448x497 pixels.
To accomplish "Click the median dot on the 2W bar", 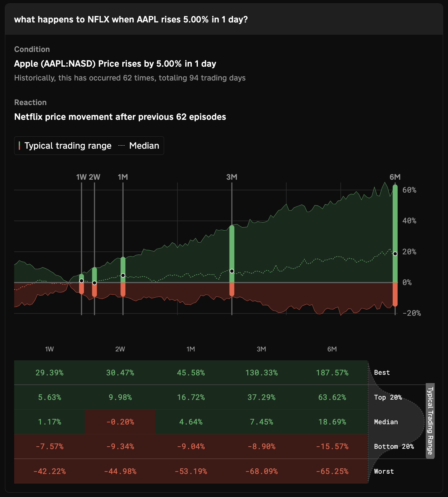I will coord(95,283).
